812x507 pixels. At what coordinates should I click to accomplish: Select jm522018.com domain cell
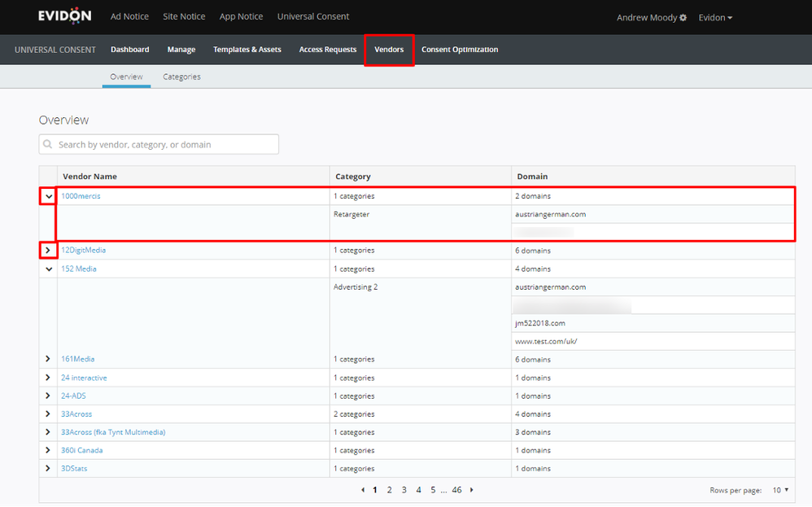point(540,323)
